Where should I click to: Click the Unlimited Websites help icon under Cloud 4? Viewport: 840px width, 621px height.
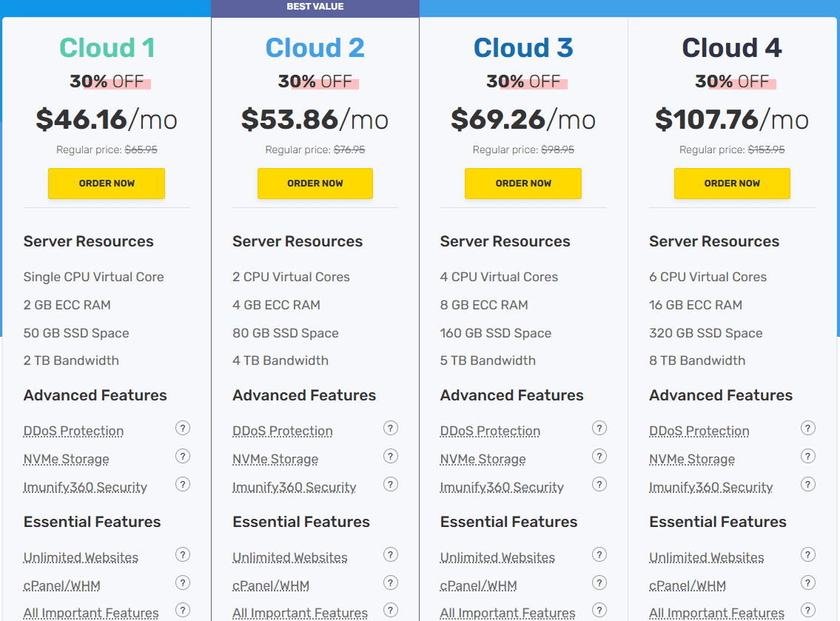click(x=808, y=554)
